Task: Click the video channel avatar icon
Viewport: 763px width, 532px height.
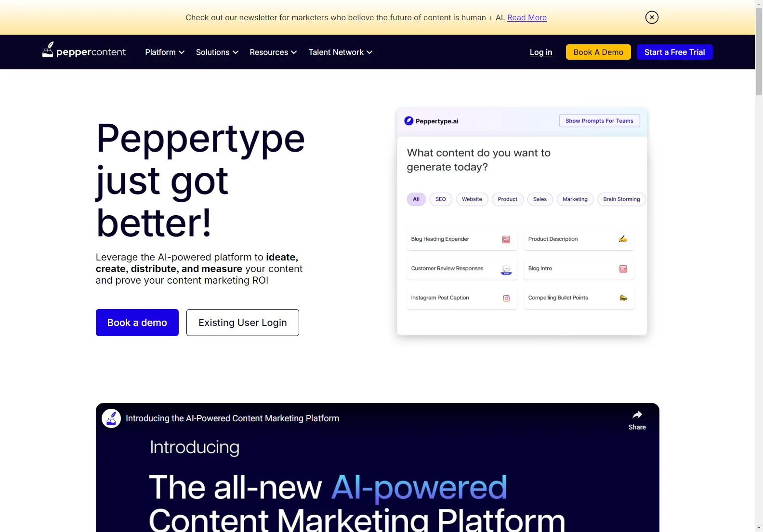Action: click(x=111, y=418)
